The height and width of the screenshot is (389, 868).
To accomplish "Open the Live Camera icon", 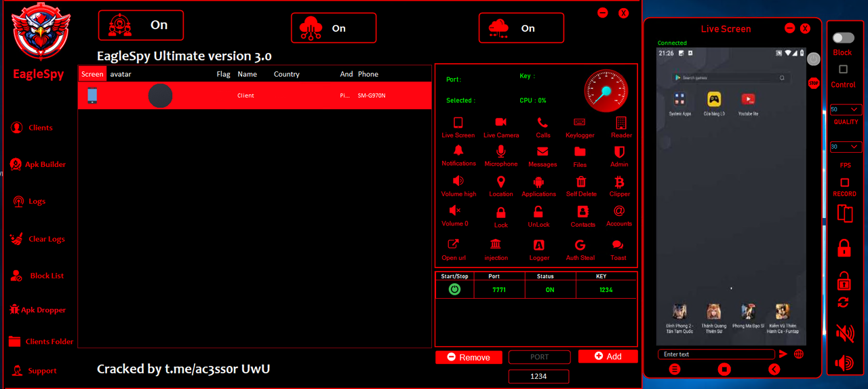I will pos(501,122).
